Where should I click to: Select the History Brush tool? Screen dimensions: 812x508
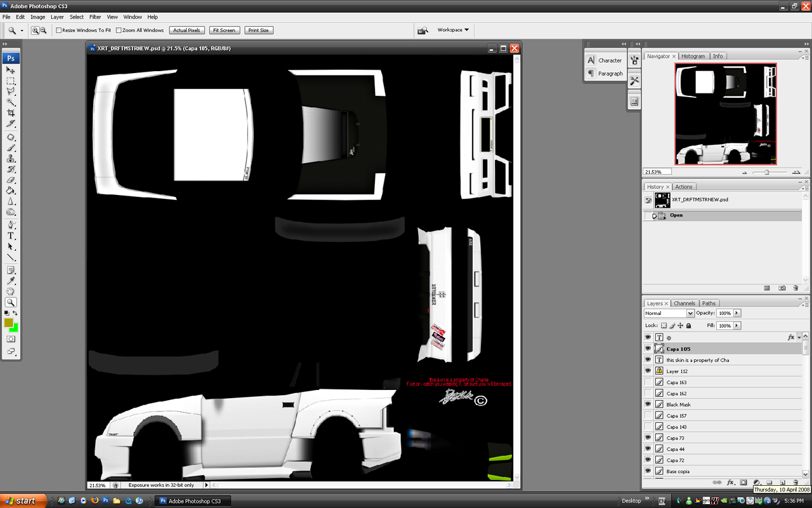pyautogui.click(x=11, y=170)
